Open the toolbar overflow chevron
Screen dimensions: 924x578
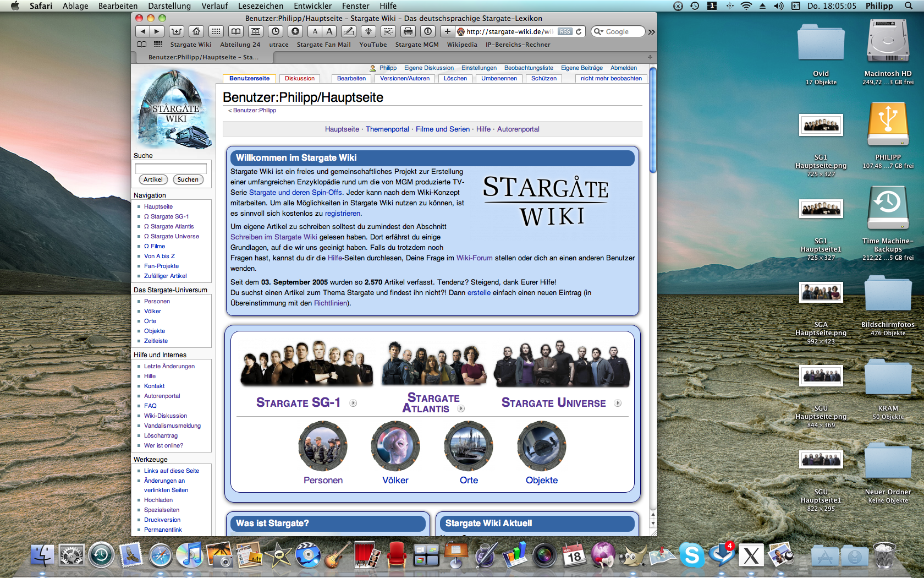coord(651,32)
